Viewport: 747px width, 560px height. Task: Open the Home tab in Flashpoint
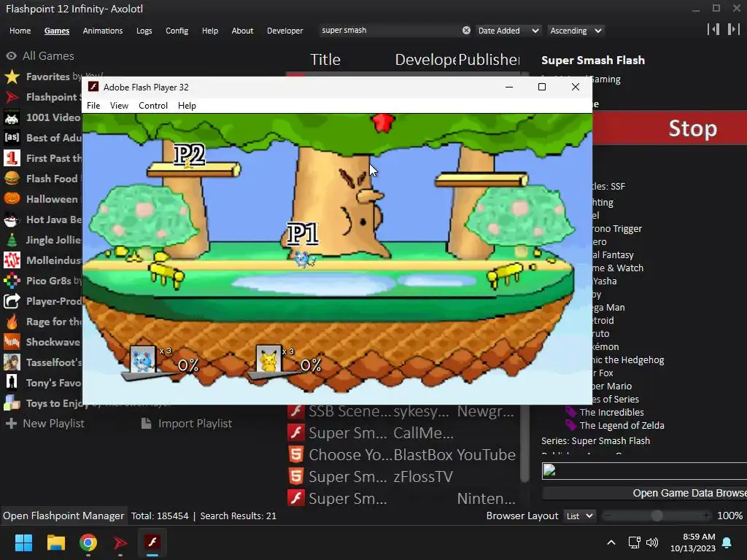pos(20,31)
